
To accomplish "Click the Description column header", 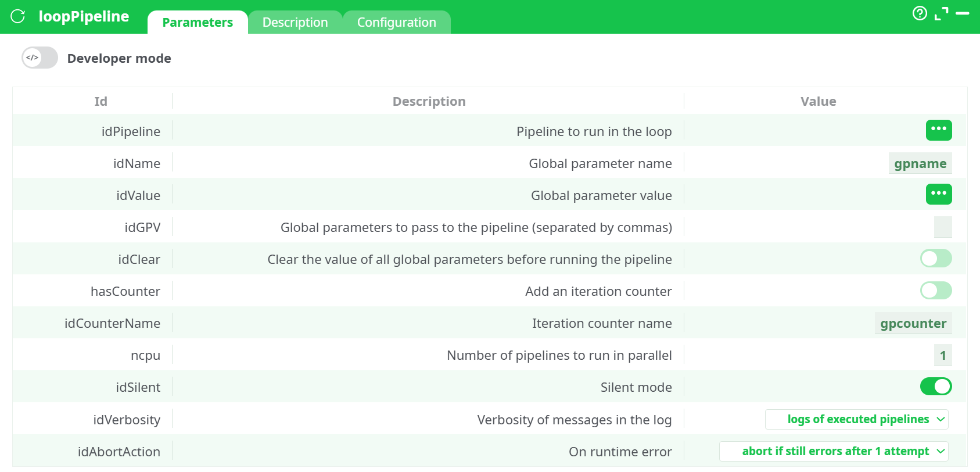I will [x=429, y=102].
